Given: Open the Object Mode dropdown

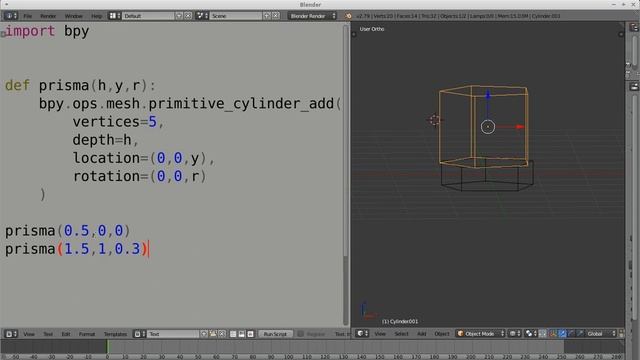Looking at the screenshot, I should pyautogui.click(x=480, y=333).
